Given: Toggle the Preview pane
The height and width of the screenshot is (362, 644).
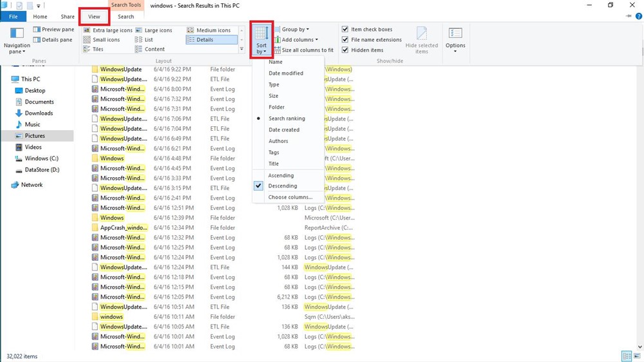Looking at the screenshot, I should point(54,30).
